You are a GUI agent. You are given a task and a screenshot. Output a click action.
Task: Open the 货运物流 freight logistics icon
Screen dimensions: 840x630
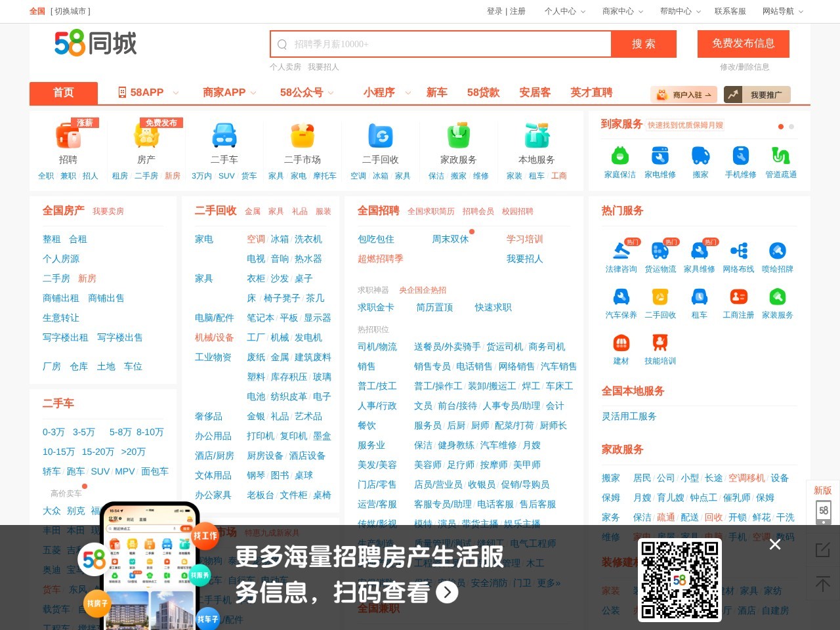[660, 251]
